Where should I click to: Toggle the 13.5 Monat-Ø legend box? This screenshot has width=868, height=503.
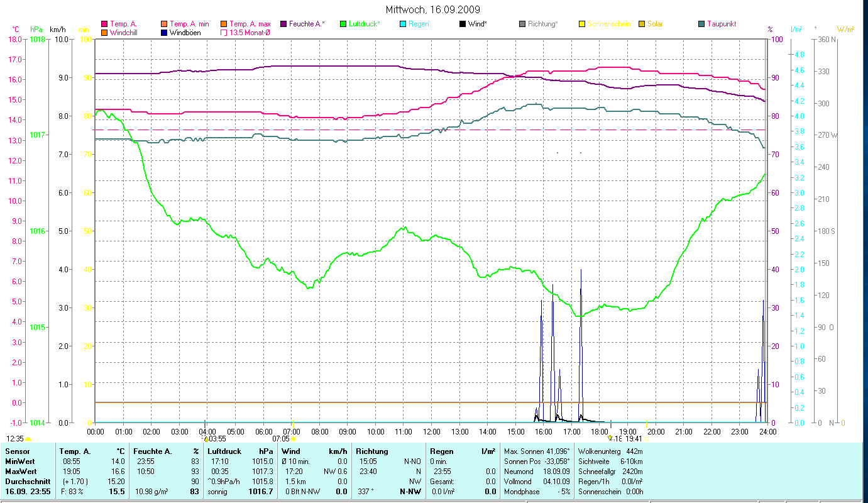pos(224,33)
